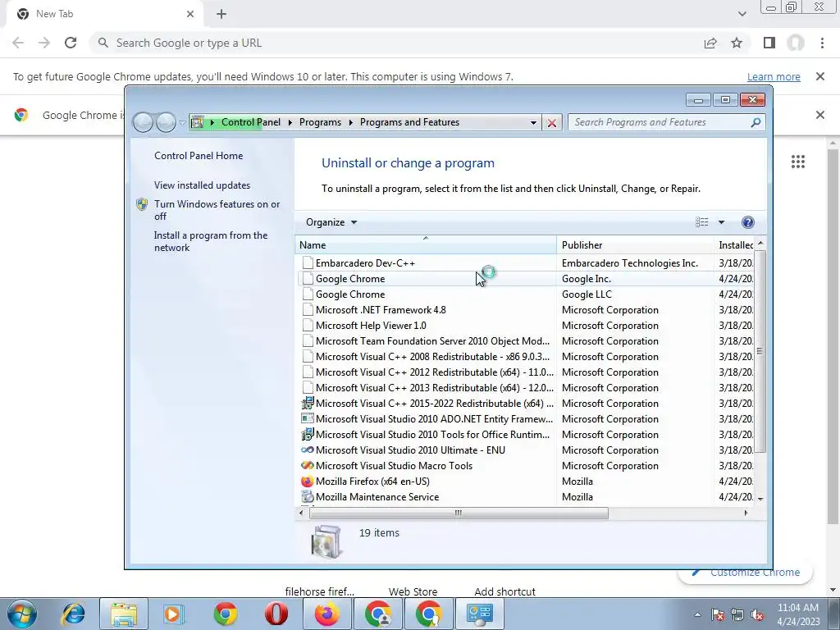Open Turn Windows features on or off

(x=217, y=210)
